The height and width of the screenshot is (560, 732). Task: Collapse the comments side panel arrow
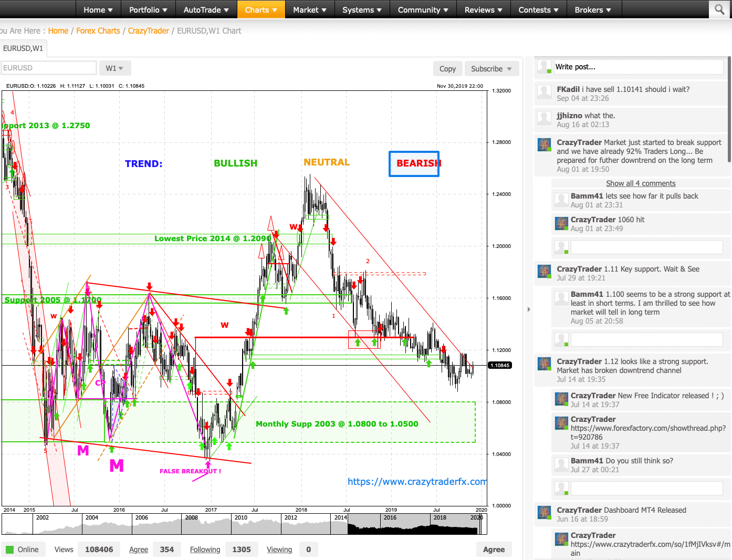pos(529,309)
